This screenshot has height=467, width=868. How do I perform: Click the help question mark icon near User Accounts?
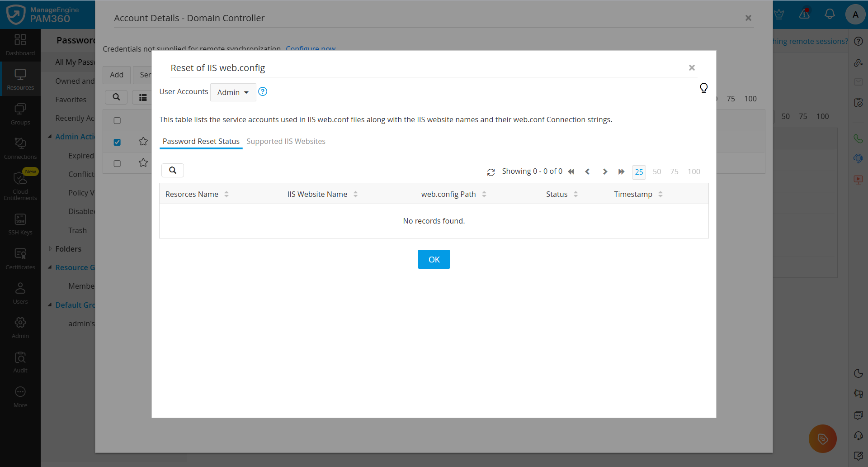pos(262,91)
